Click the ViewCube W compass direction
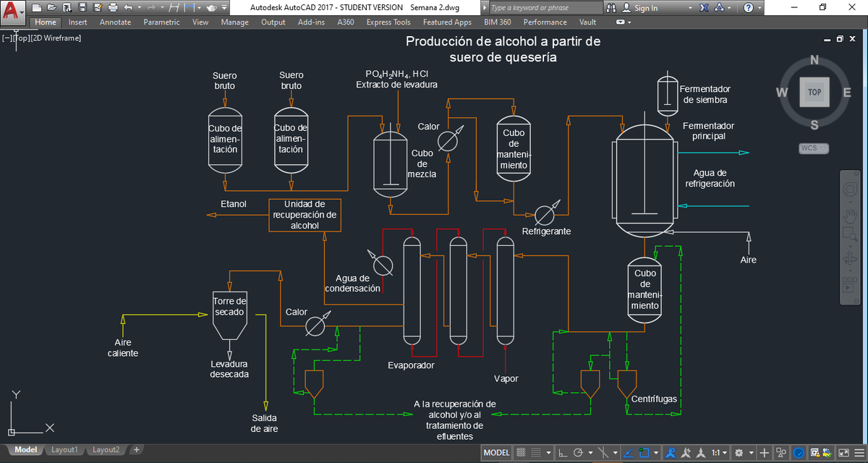Image resolution: width=868 pixels, height=463 pixels. tap(782, 92)
